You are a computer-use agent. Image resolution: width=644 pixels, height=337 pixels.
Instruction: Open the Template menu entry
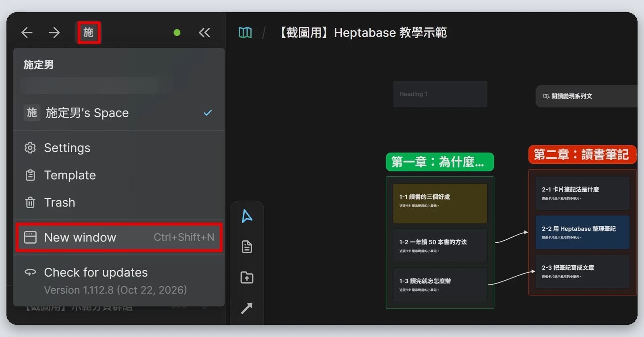[119, 175]
